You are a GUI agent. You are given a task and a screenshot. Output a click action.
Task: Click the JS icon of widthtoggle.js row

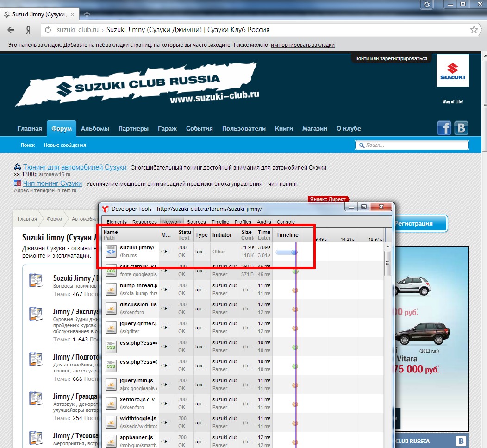click(111, 422)
